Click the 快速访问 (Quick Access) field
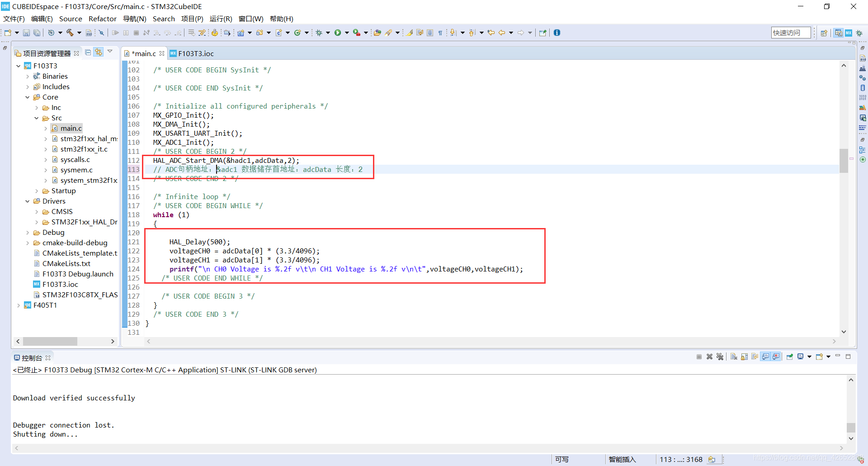The image size is (868, 466). [790, 33]
